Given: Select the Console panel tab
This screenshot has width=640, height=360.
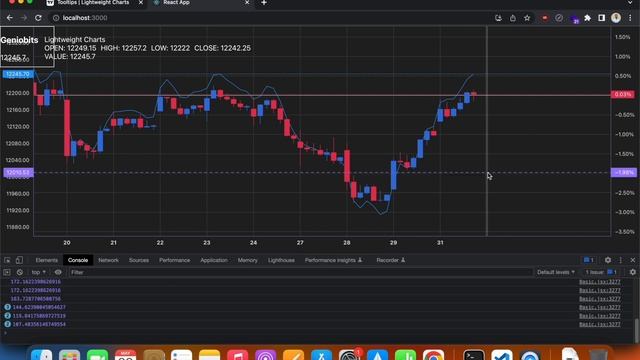Looking at the screenshot, I should 78,260.
